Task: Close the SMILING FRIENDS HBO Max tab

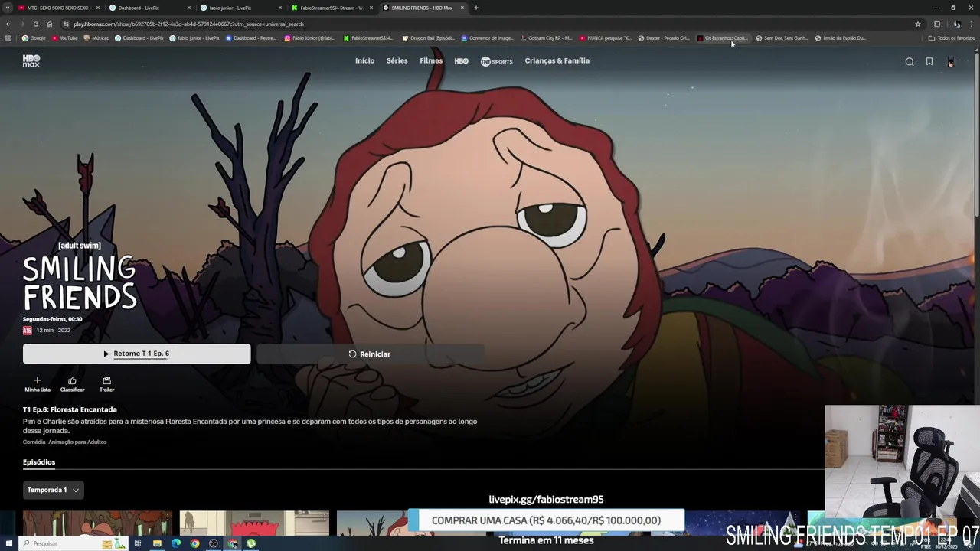Action: 462,8
